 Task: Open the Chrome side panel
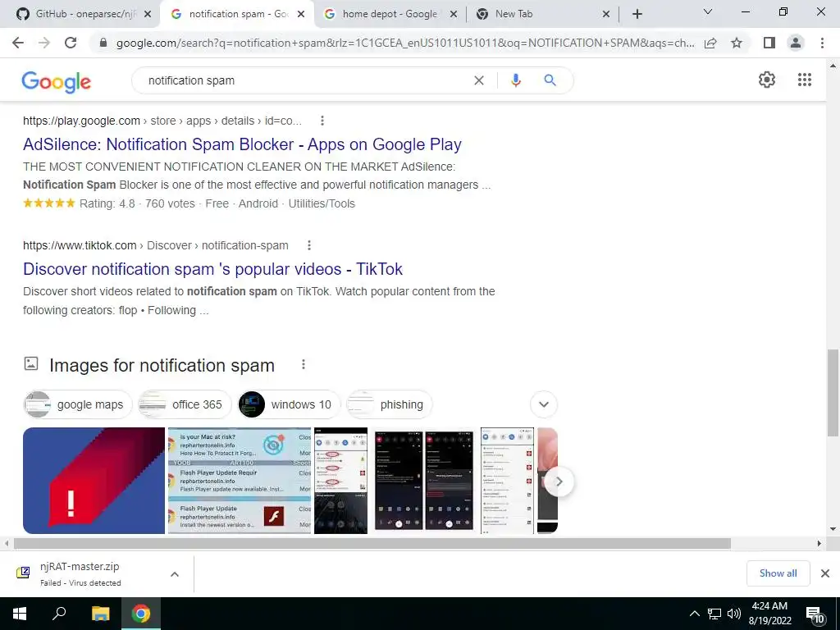769,43
